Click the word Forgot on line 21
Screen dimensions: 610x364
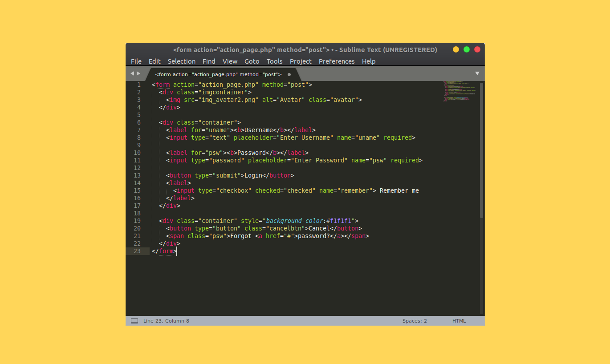(241, 236)
